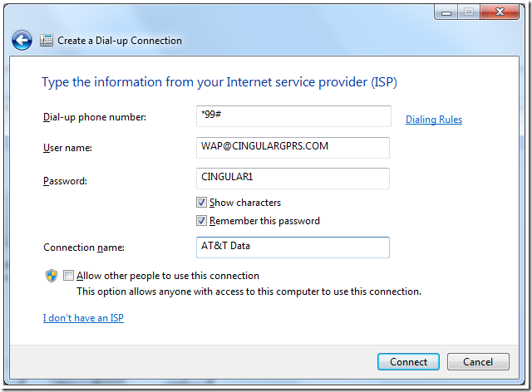Screen dimensions: 532x392
Task: Go back using the blue arrow button
Action: 22,41
